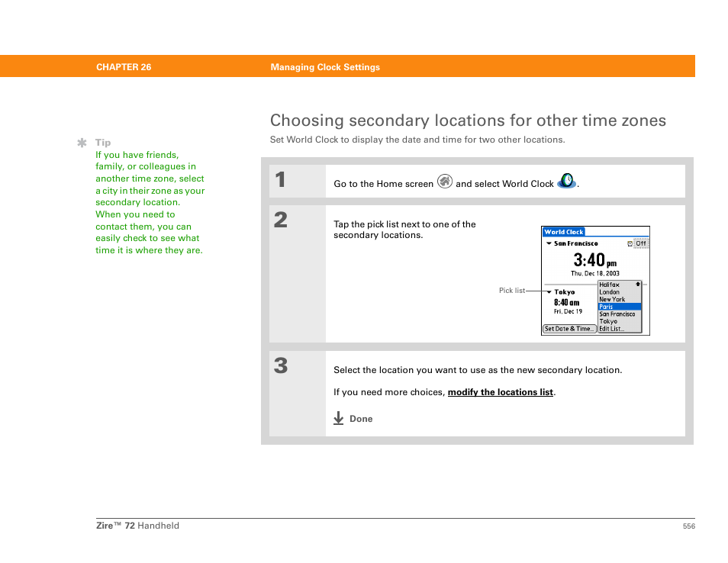Click the Home screen icon in step 1
The image size is (728, 563).
coord(444,182)
